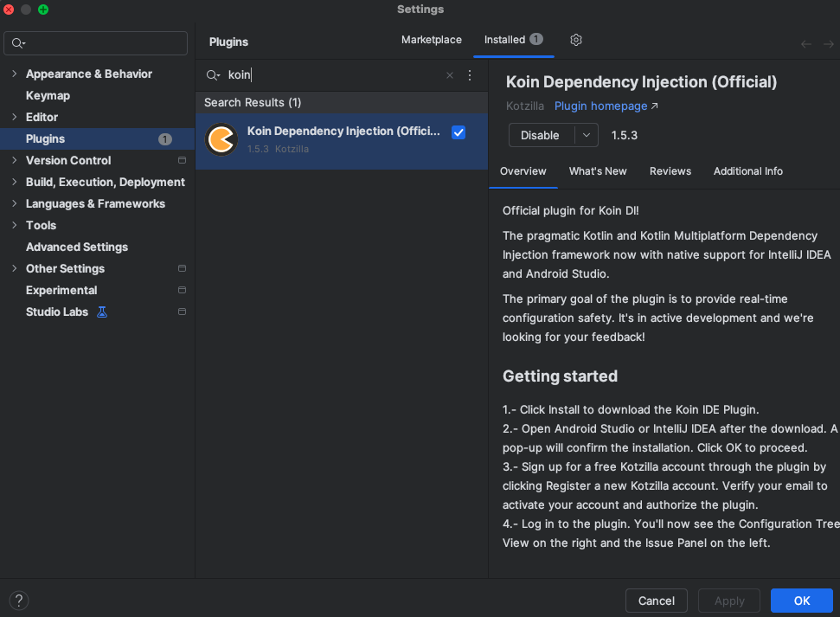Open the plugin search options kebab menu
Screen dimensions: 840x617
click(x=470, y=75)
